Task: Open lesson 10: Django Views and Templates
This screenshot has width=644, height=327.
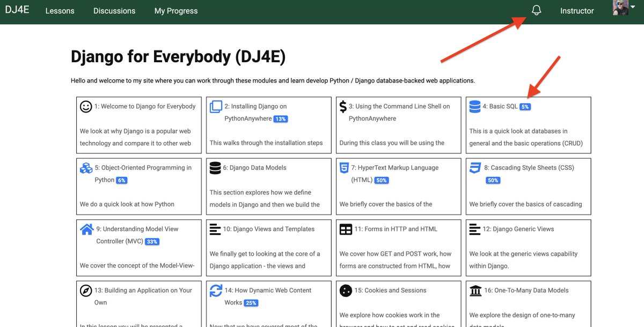Action: coord(269,229)
